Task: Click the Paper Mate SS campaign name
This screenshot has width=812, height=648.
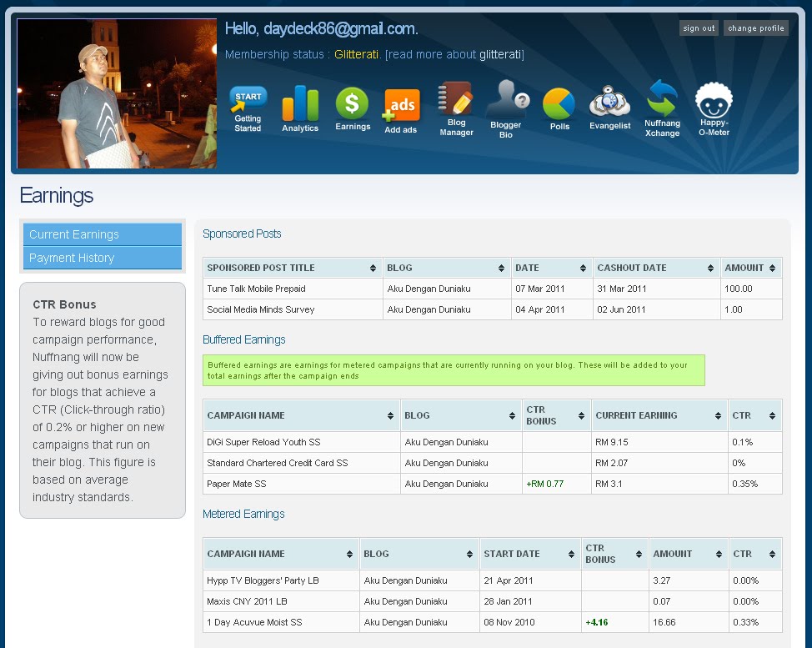Action: (236, 484)
